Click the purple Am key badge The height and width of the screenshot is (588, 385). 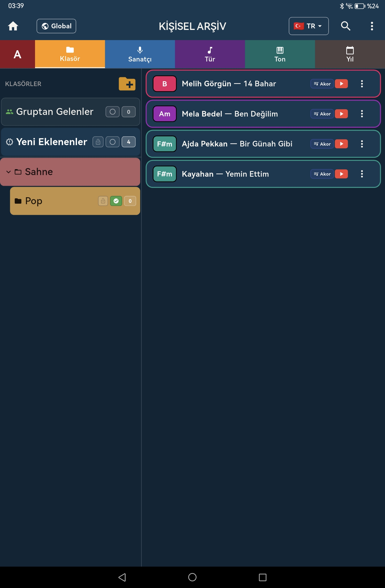(x=165, y=114)
